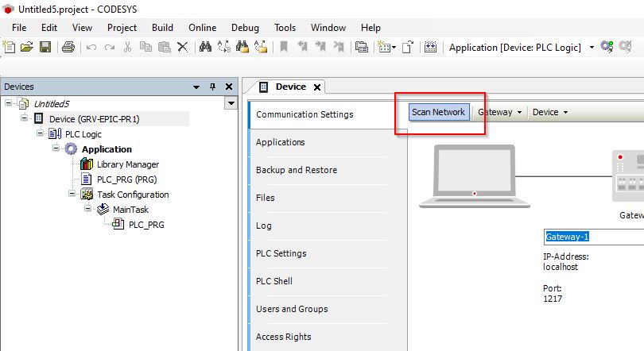Click the Cut scissors icon
The image size is (644, 351).
[128, 47]
